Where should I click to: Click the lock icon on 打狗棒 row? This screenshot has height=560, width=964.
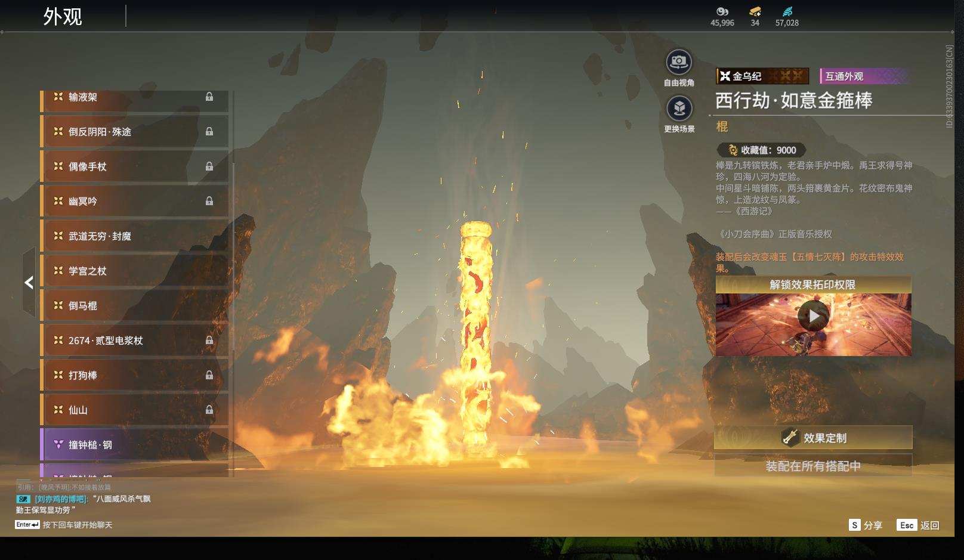point(209,375)
